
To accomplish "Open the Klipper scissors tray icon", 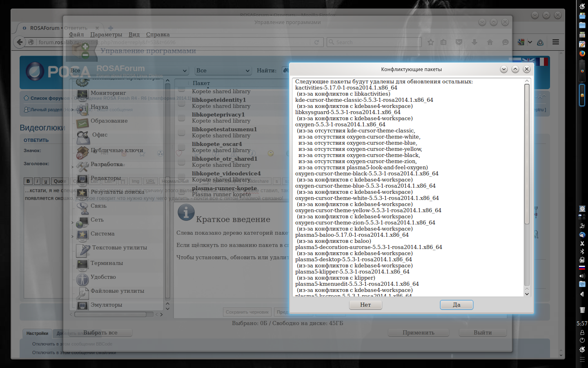I will pos(582,243).
